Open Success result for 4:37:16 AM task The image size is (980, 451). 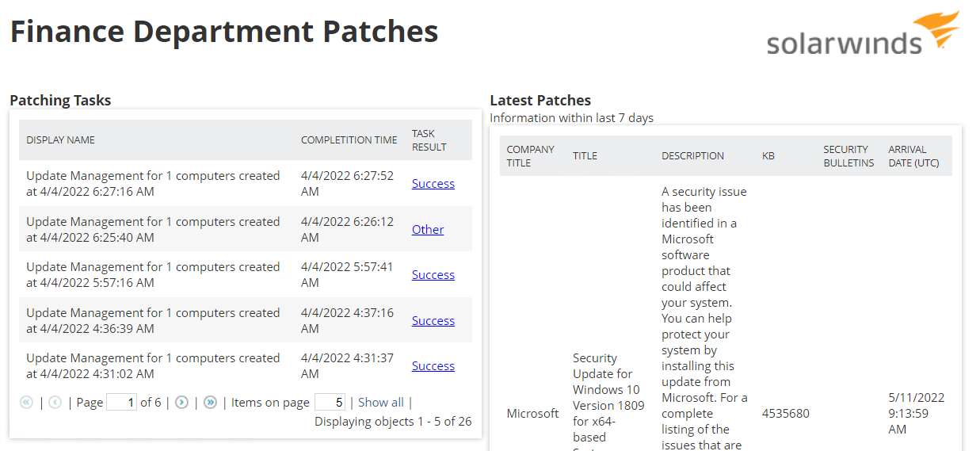[433, 321]
